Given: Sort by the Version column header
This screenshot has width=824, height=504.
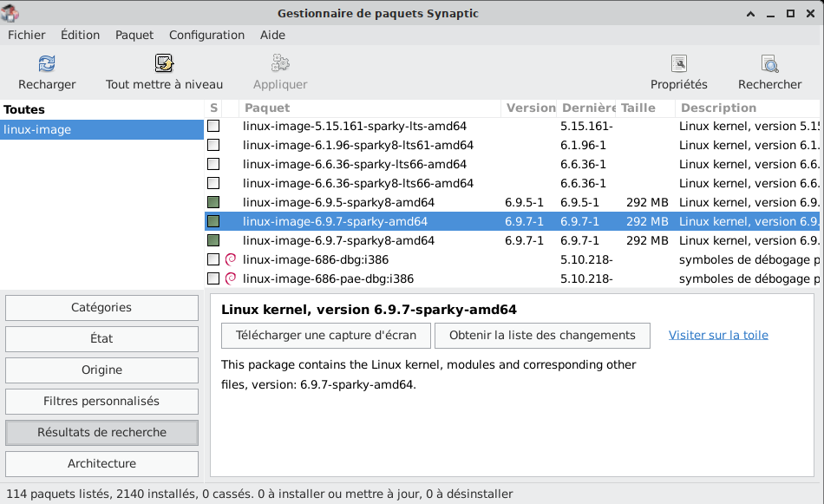Looking at the screenshot, I should tap(529, 108).
